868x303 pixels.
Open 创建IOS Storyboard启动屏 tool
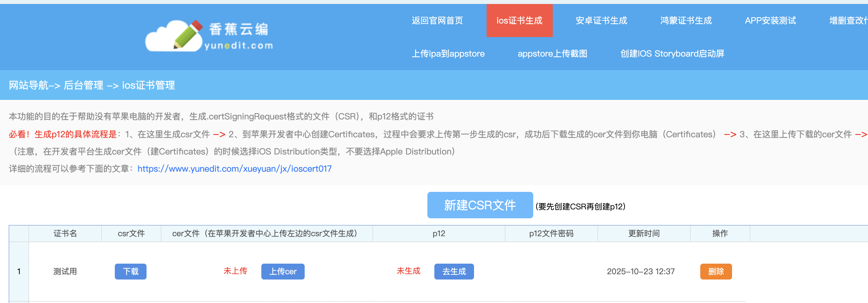pyautogui.click(x=672, y=54)
